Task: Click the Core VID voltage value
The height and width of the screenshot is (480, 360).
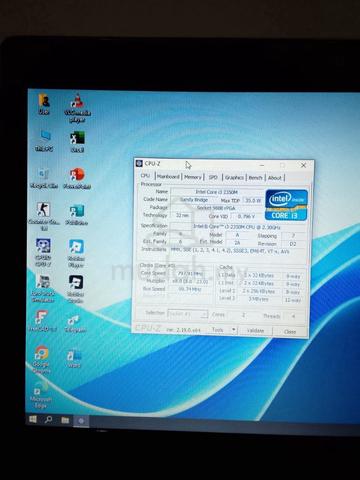Action: click(x=247, y=216)
